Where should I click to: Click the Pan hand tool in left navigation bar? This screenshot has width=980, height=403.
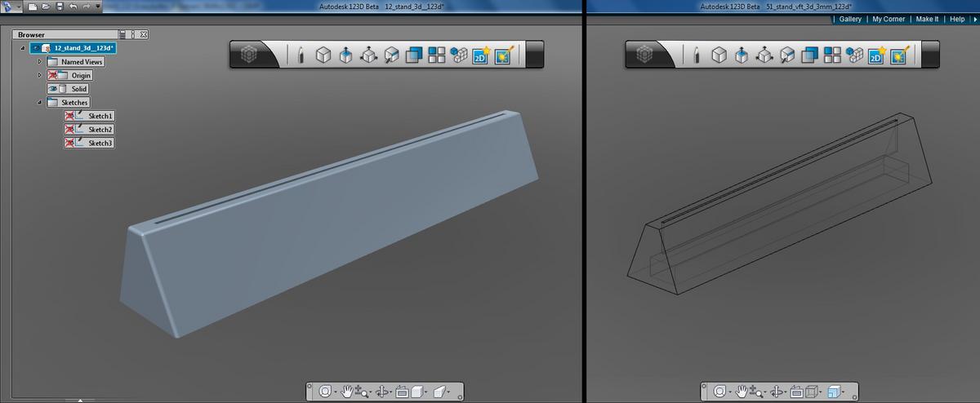347,392
